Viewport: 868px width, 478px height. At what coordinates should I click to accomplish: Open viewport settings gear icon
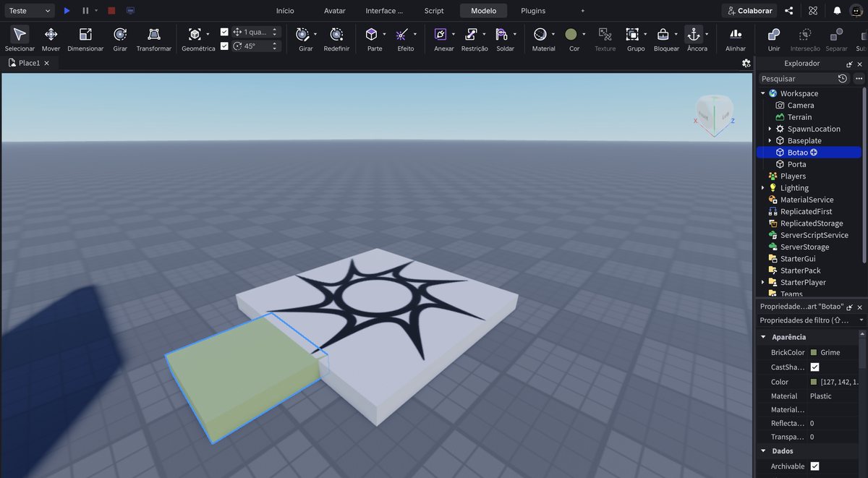tap(746, 63)
